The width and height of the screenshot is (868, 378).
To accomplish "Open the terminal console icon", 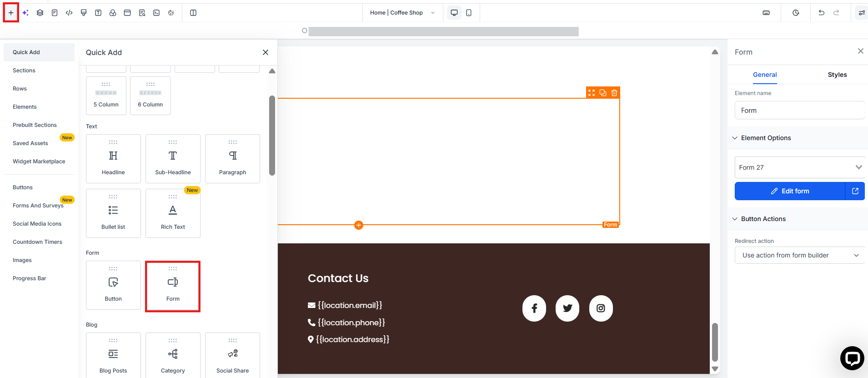I will 156,13.
